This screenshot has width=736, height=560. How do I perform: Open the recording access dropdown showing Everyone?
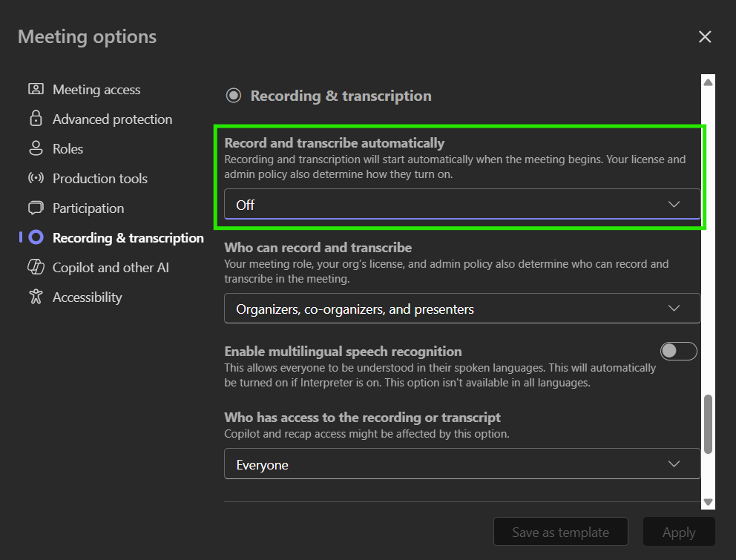462,464
